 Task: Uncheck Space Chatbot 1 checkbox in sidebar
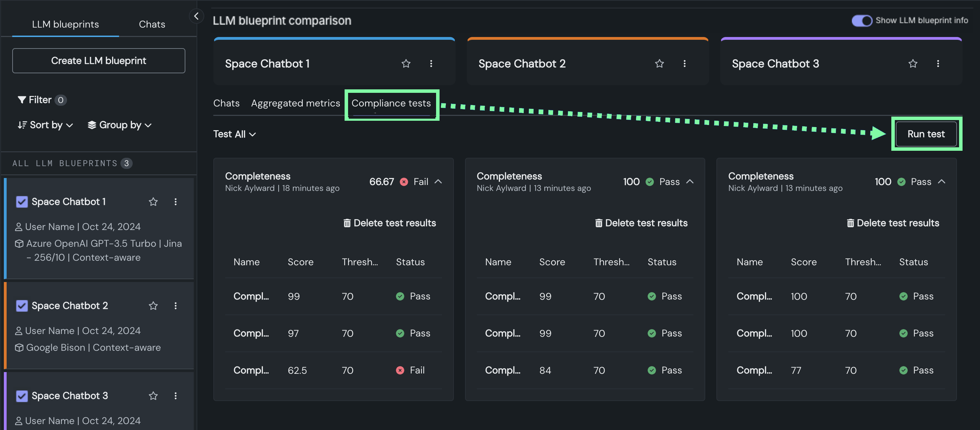(x=22, y=202)
